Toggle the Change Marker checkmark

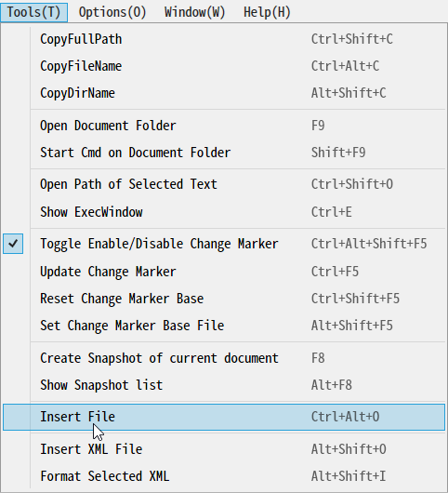point(13,244)
